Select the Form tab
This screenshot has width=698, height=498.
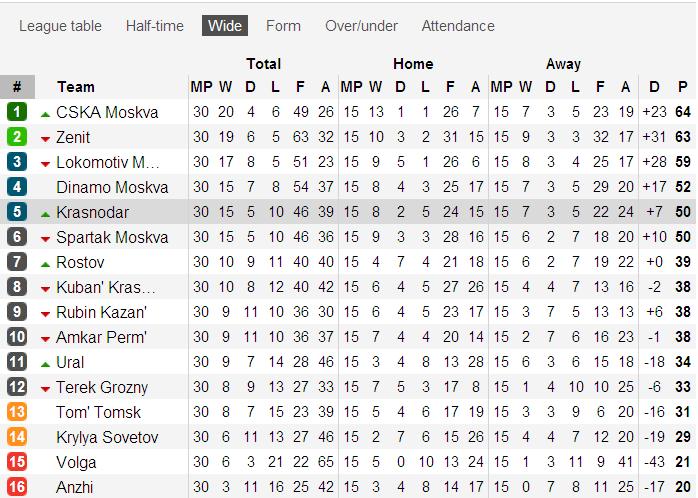pyautogui.click(x=283, y=26)
